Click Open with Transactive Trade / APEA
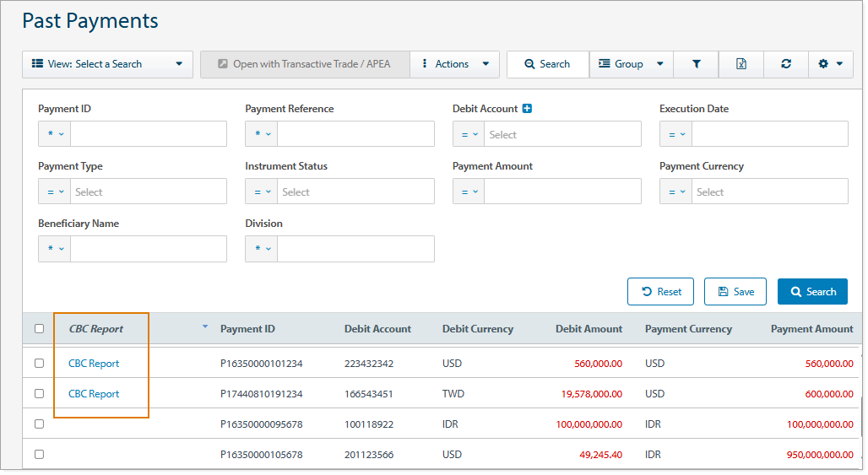 pos(304,64)
